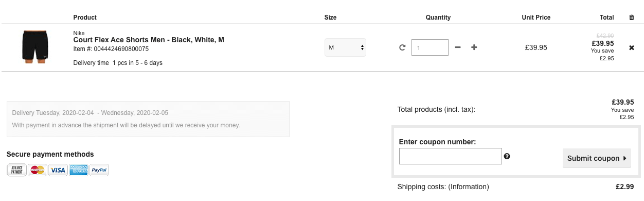
Task: Remove the Nike shorts with X icon
Action: [x=632, y=47]
